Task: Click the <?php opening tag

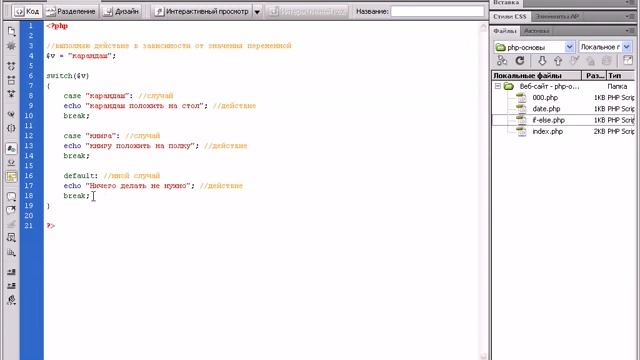Action: tap(57, 26)
